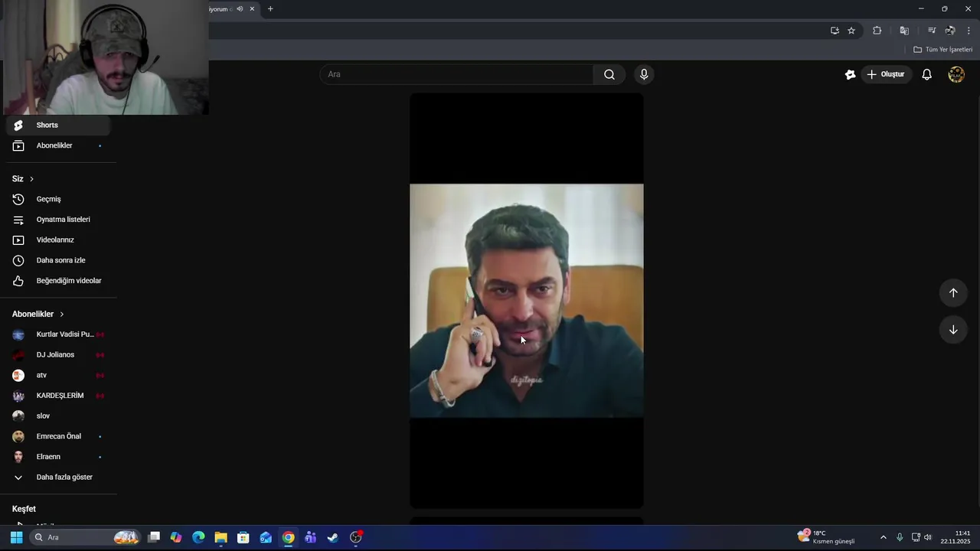980x551 pixels.
Task: Open a new browser tab
Action: point(270,9)
